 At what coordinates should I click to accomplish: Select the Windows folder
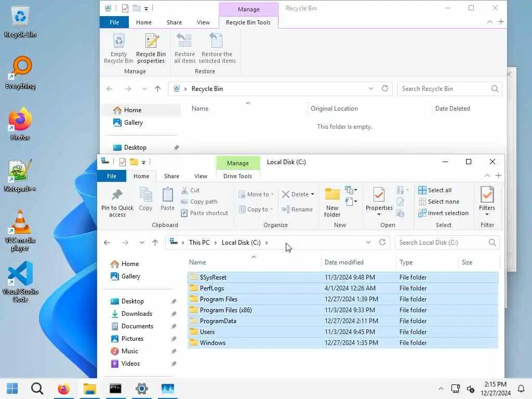tap(343, 343)
